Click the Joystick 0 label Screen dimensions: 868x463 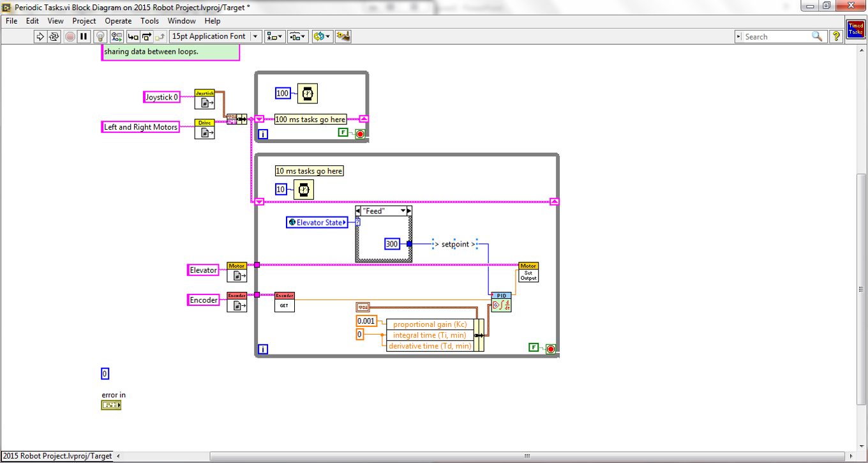click(x=161, y=97)
